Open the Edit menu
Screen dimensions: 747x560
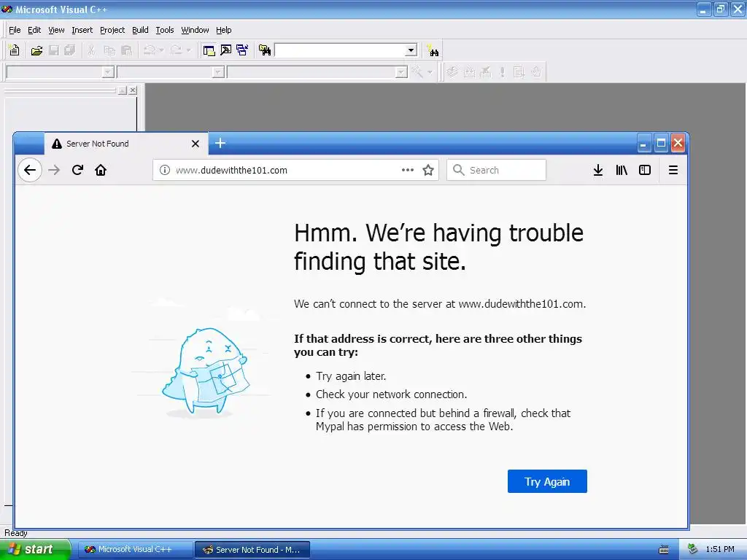click(x=34, y=30)
